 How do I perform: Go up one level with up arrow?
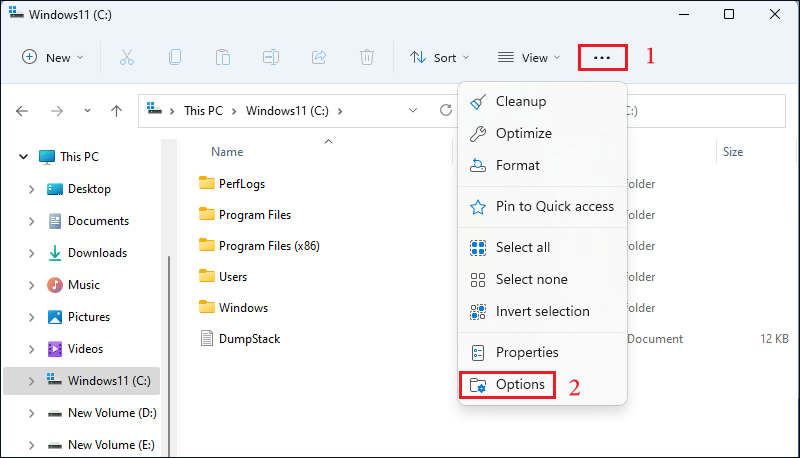click(116, 111)
